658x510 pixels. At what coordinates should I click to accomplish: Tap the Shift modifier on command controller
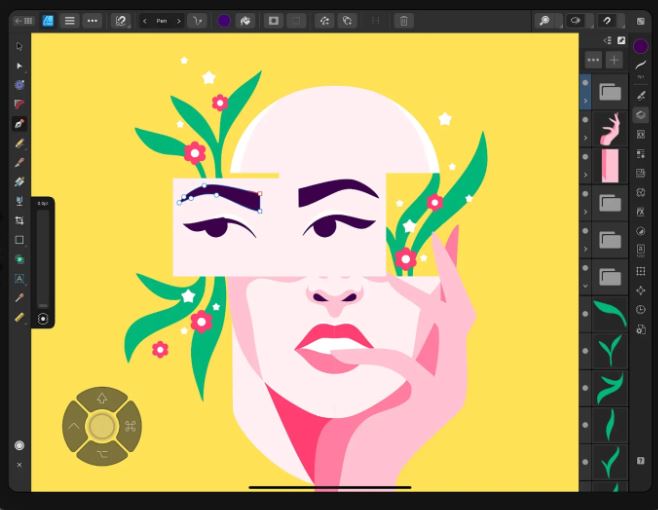tap(102, 398)
